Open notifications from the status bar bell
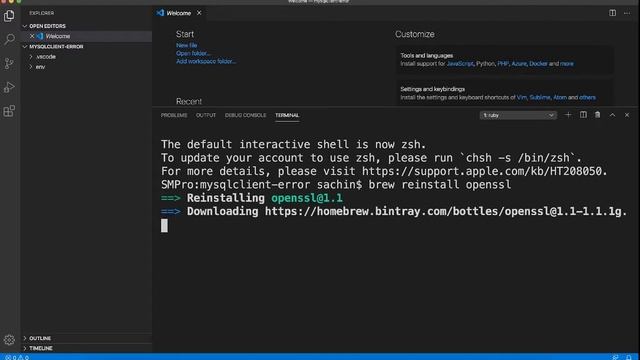Screen dimensions: 640x360 coord(629,357)
